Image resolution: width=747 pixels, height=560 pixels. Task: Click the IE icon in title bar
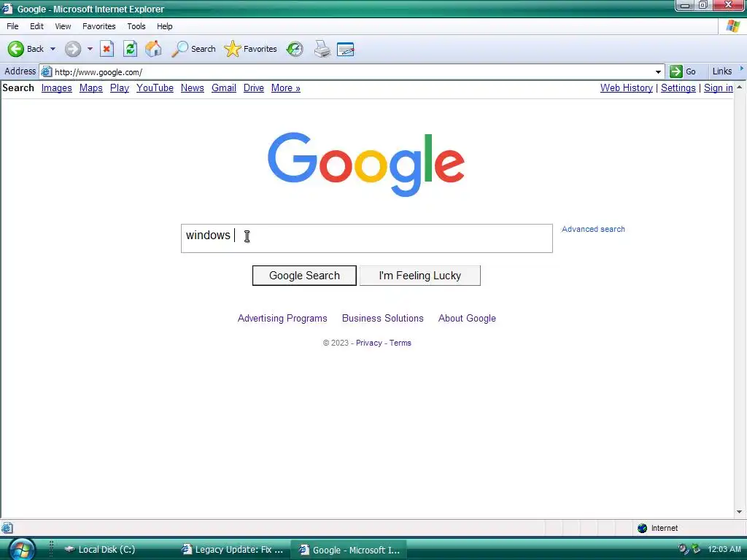coord(7,9)
